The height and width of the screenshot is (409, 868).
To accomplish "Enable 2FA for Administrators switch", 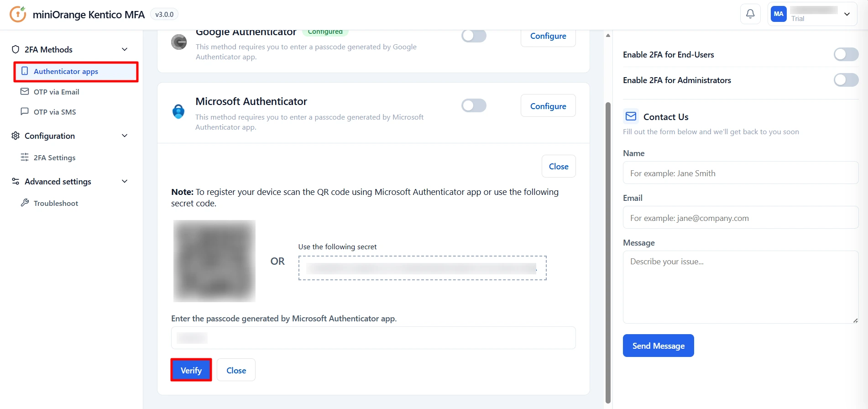I will [846, 80].
